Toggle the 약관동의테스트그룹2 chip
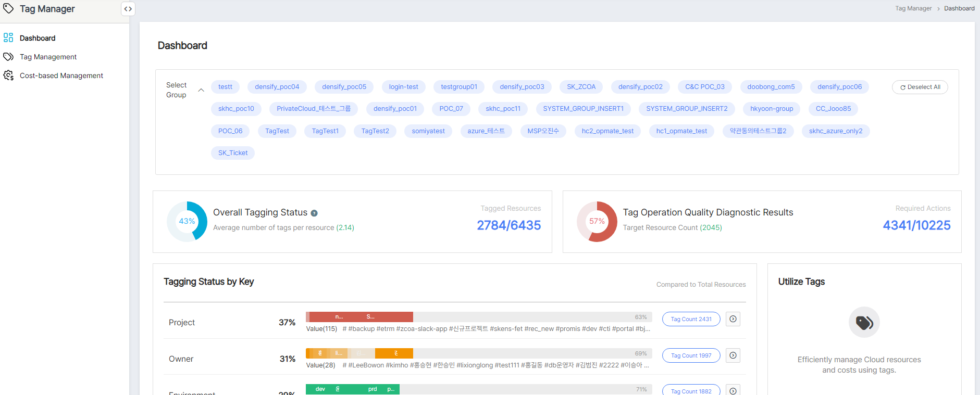The height and width of the screenshot is (395, 980). [x=758, y=131]
